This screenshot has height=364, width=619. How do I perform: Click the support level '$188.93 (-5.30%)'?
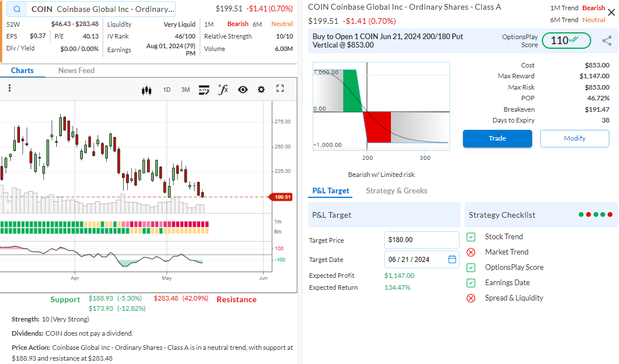tap(115, 298)
